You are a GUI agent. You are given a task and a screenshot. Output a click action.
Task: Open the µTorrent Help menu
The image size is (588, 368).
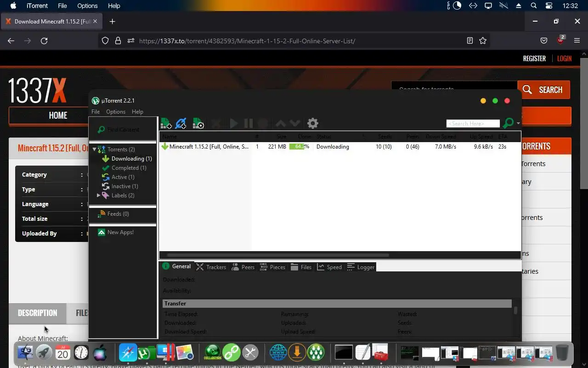click(x=137, y=112)
